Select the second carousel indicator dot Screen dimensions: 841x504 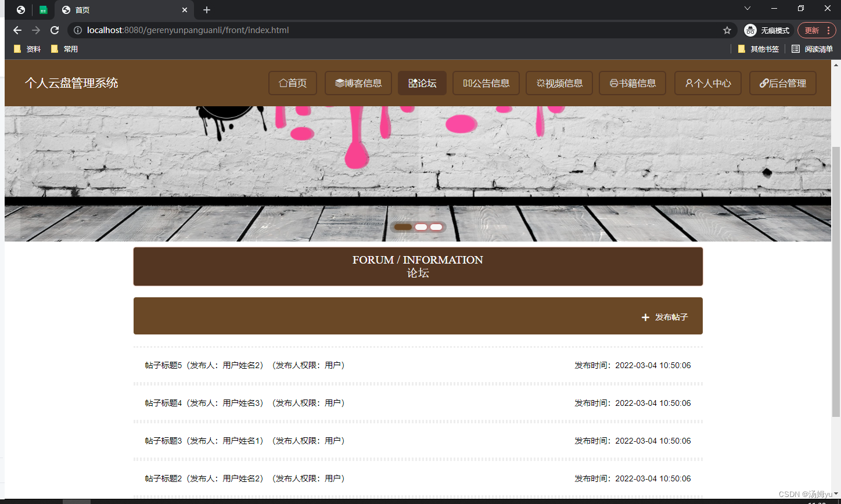420,227
